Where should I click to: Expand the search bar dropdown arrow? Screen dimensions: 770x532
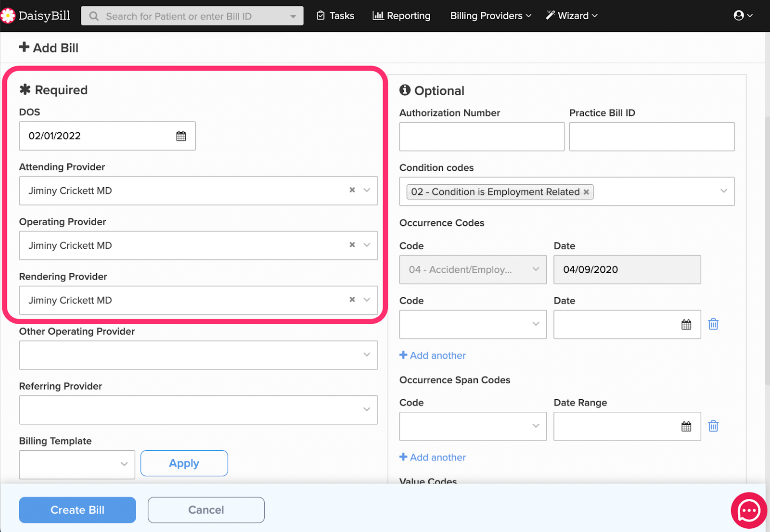click(x=293, y=16)
